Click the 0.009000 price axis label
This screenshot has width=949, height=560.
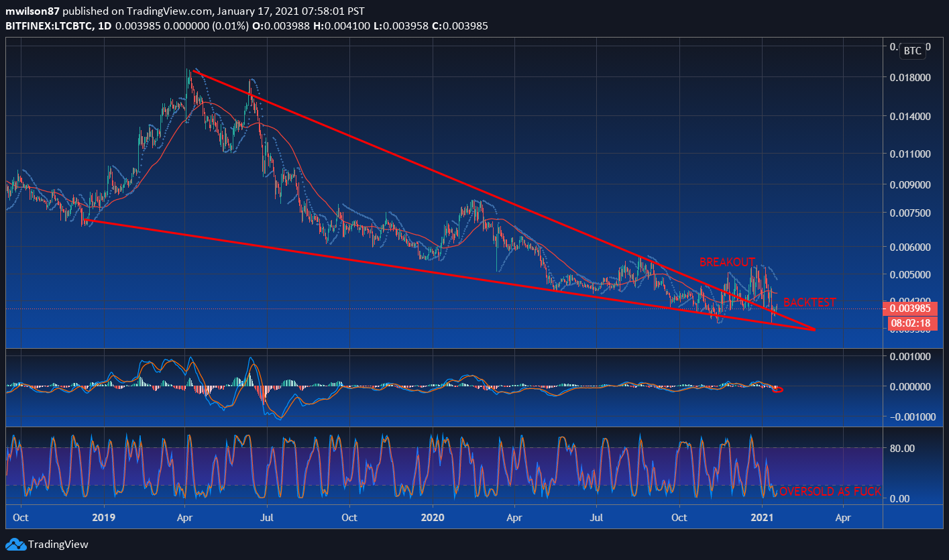tap(909, 184)
